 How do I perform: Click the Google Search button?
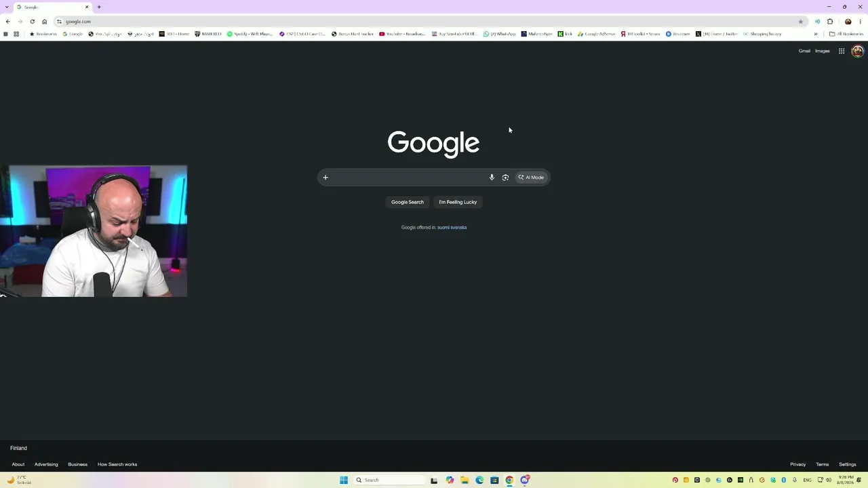coord(408,202)
